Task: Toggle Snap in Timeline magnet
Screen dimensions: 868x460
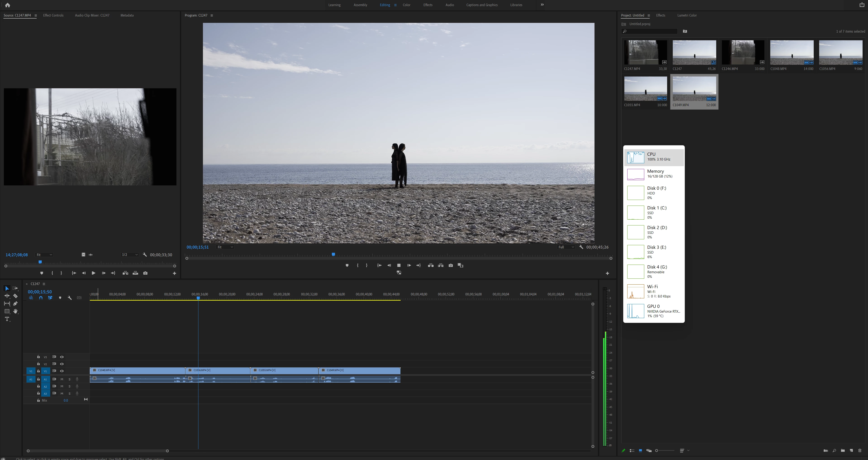Action: click(41, 298)
